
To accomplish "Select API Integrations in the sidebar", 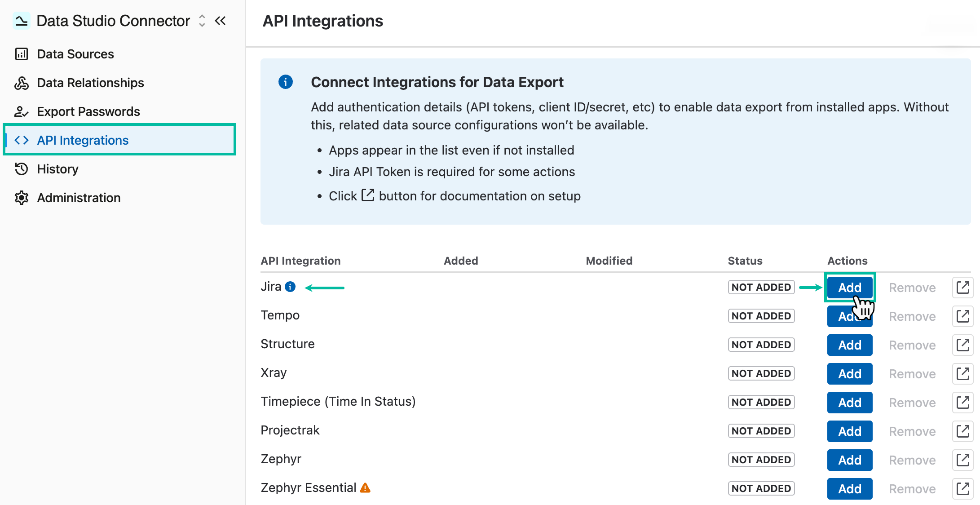I will pos(119,140).
